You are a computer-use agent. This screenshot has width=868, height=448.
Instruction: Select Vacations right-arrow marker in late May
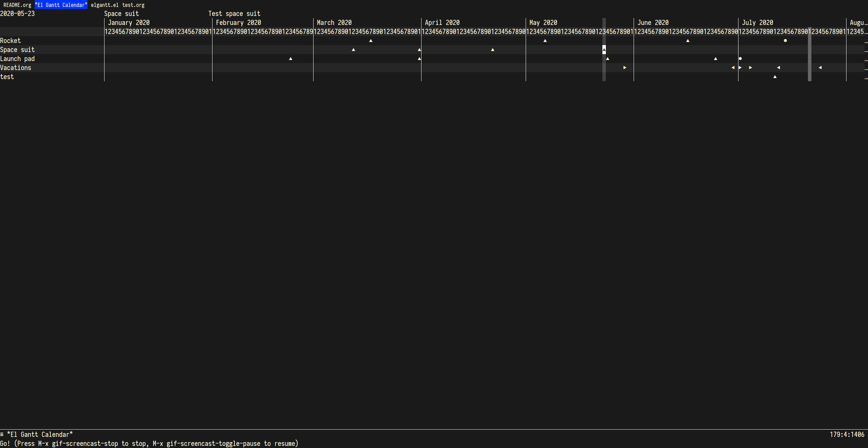[625, 68]
